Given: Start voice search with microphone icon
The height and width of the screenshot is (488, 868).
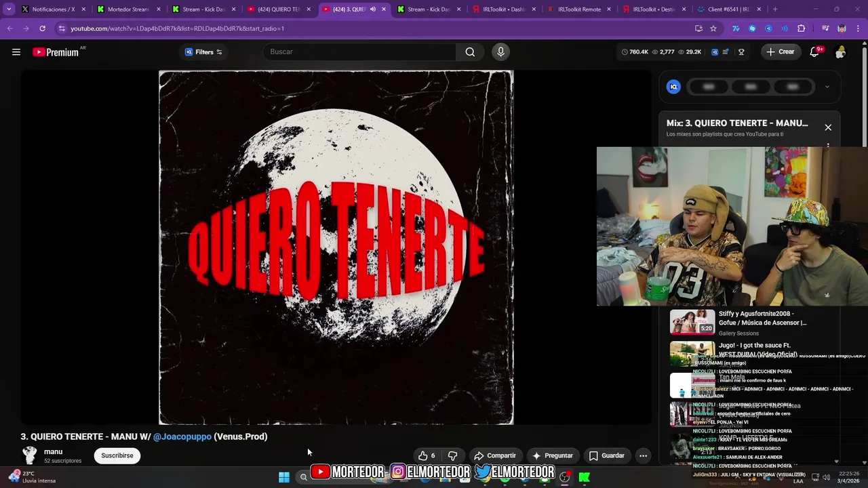Looking at the screenshot, I should tap(501, 52).
